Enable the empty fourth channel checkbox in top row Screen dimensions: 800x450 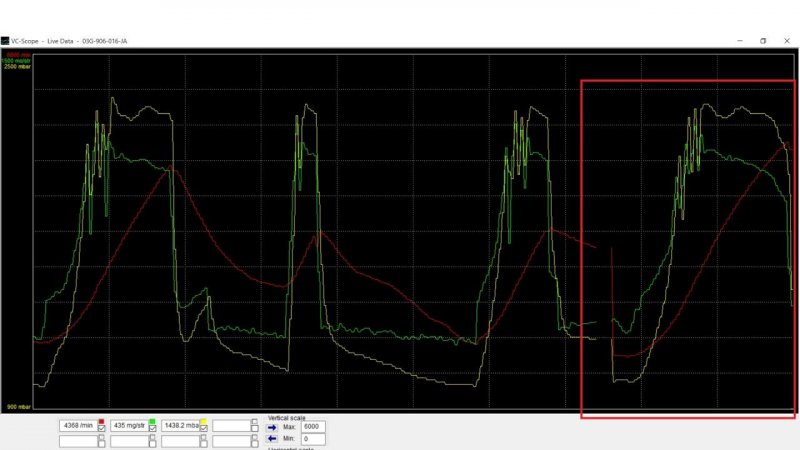(255, 428)
